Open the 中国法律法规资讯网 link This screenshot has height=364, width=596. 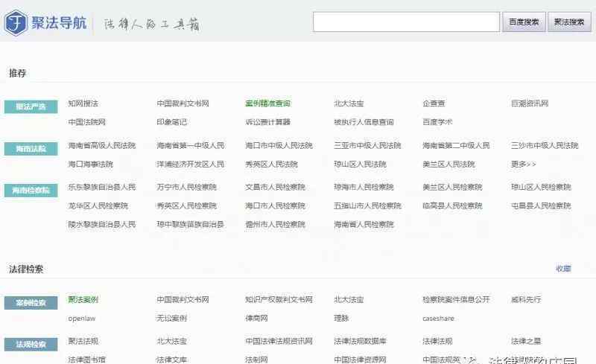pos(279,341)
